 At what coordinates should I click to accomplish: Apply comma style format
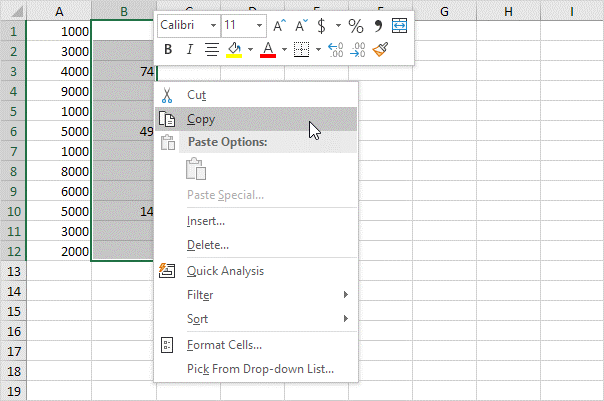click(379, 25)
